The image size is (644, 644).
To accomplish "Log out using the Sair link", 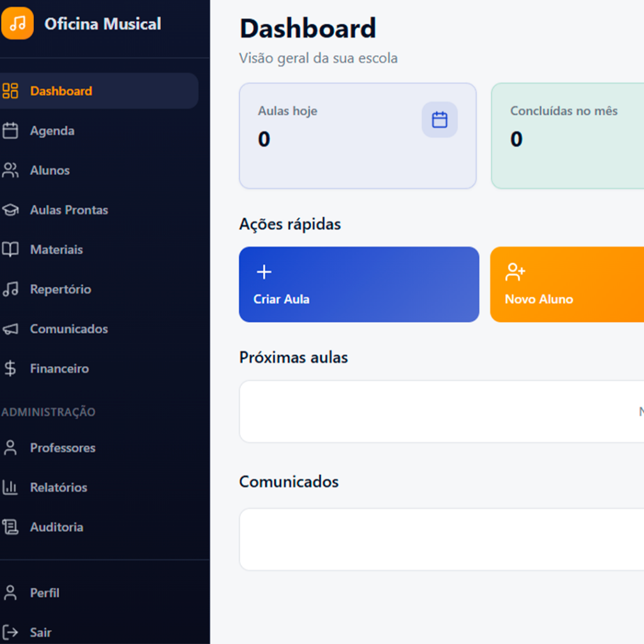I will click(x=40, y=632).
